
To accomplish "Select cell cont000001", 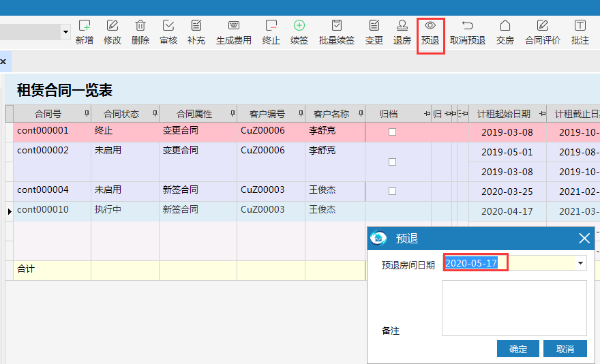I will [52, 132].
